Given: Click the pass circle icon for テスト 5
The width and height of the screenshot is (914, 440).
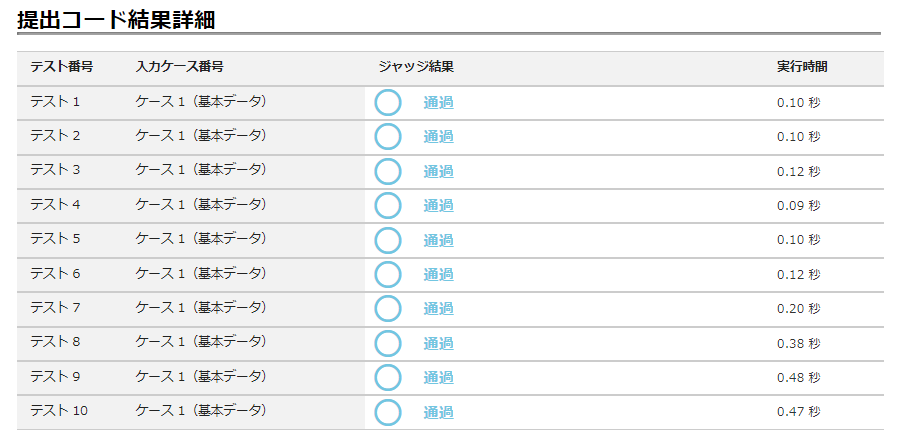Looking at the screenshot, I should click(388, 240).
